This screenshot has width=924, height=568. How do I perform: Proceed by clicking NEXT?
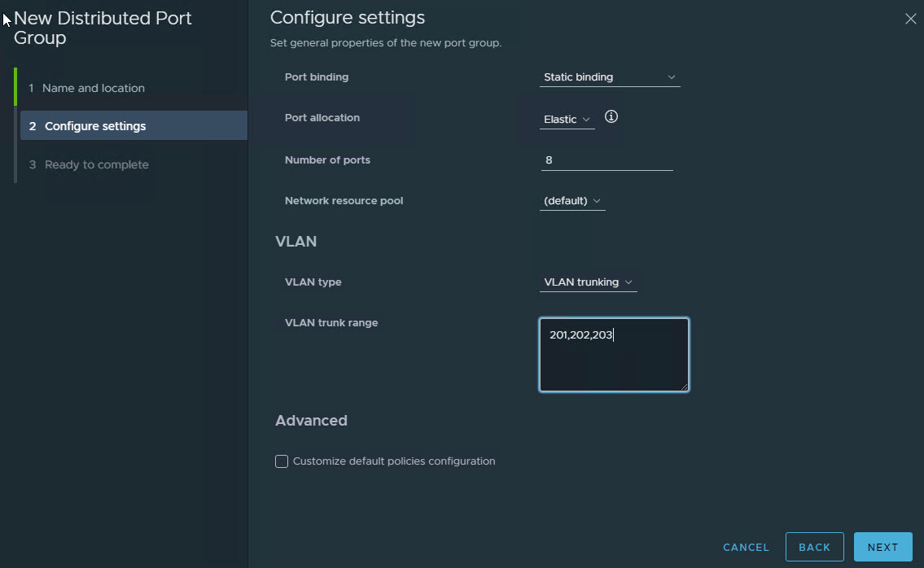tap(882, 547)
